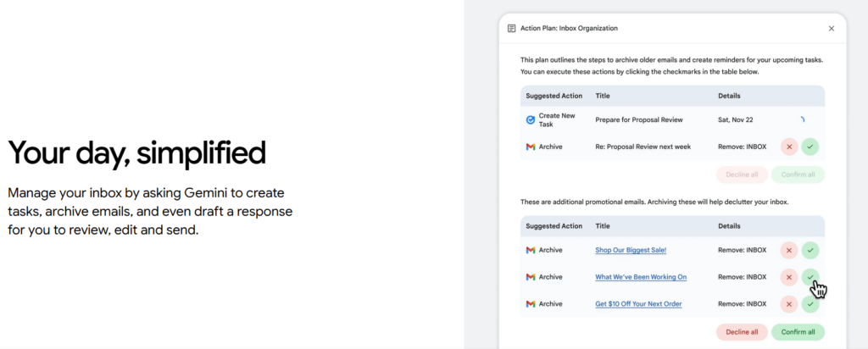Close the Action Plan dialog

coord(831,28)
